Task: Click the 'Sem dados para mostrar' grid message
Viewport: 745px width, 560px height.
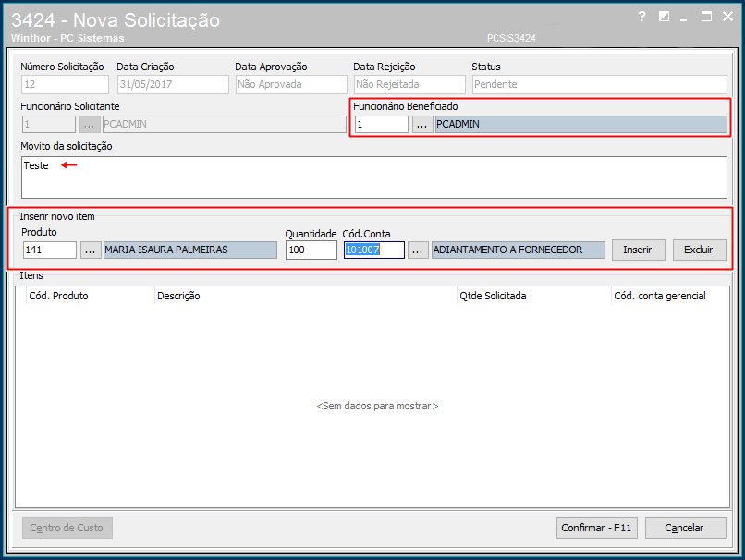Action: [377, 406]
